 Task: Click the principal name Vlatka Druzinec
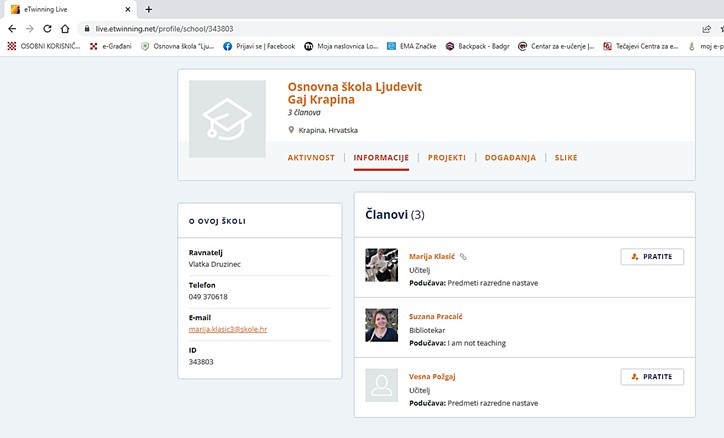(215, 264)
